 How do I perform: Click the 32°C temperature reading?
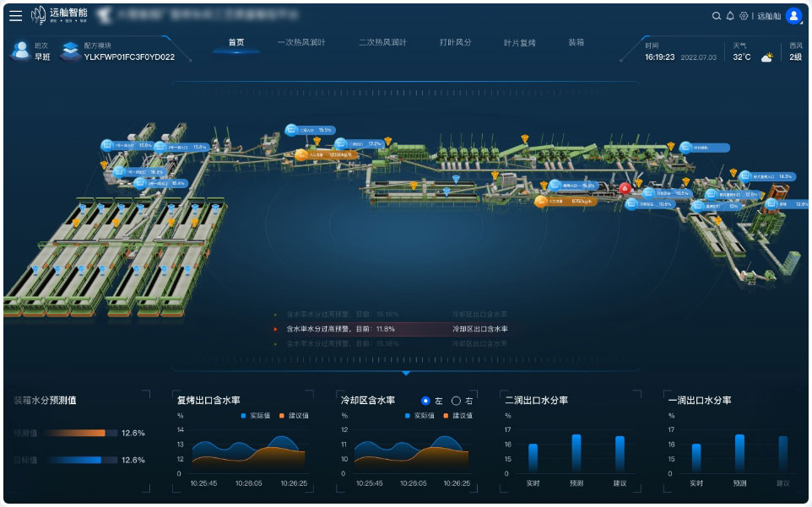tap(742, 57)
